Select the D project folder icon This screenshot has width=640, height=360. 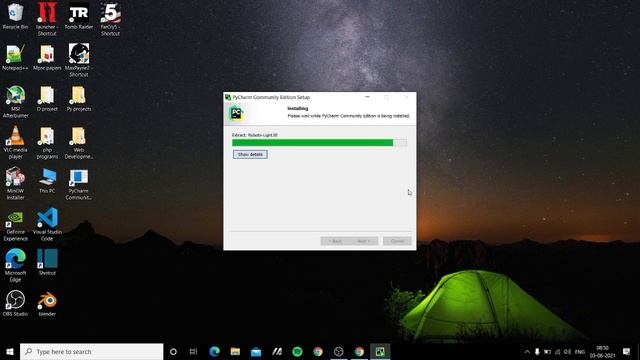point(47,99)
